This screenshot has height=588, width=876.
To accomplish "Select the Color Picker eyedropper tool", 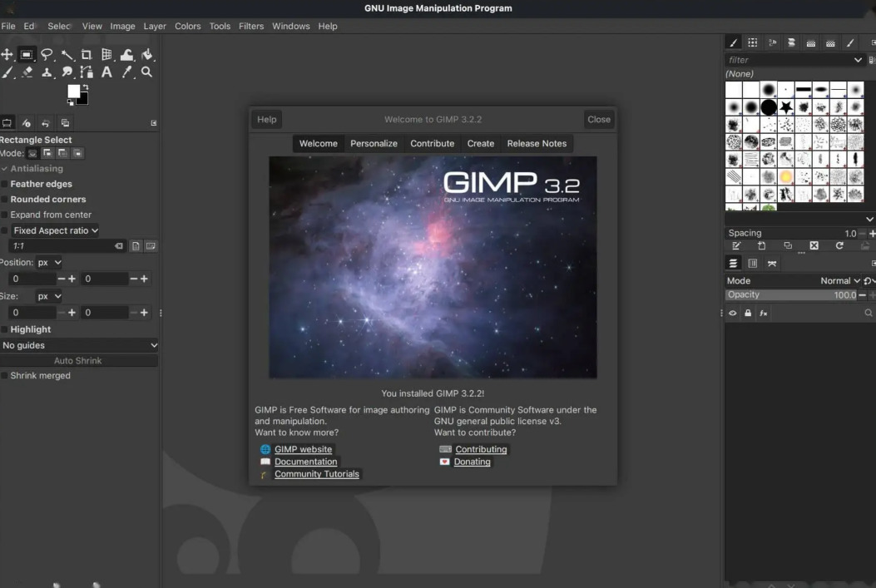I will 127,72.
